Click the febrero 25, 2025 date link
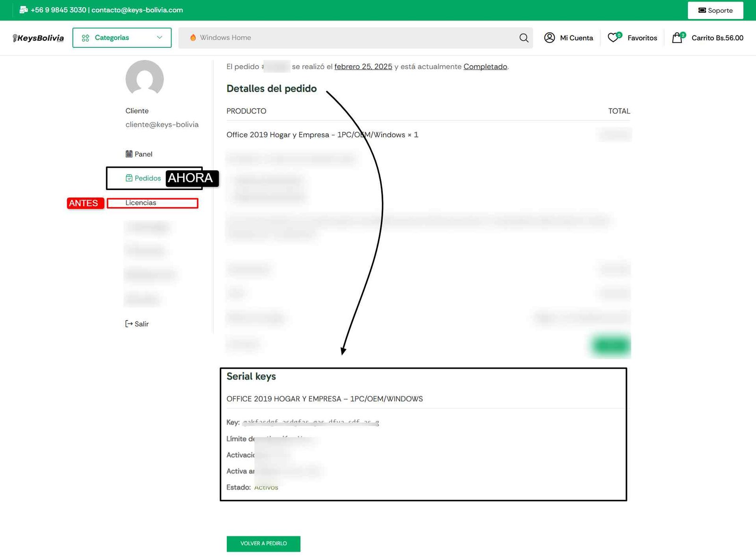Screen dimensions: 756x557 click(x=363, y=67)
